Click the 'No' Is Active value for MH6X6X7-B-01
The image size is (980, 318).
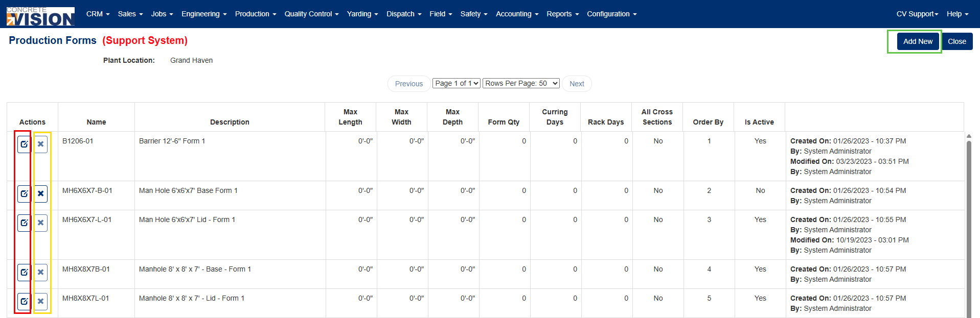(760, 190)
